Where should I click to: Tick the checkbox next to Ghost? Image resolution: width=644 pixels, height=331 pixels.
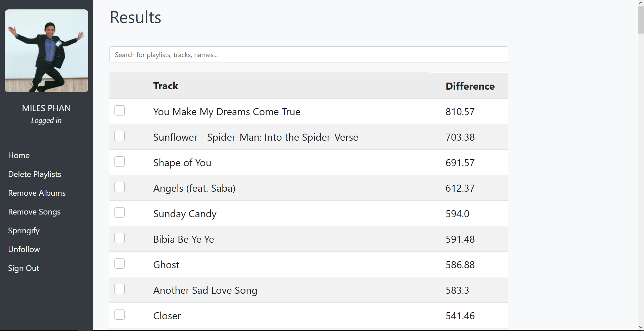coord(120,264)
